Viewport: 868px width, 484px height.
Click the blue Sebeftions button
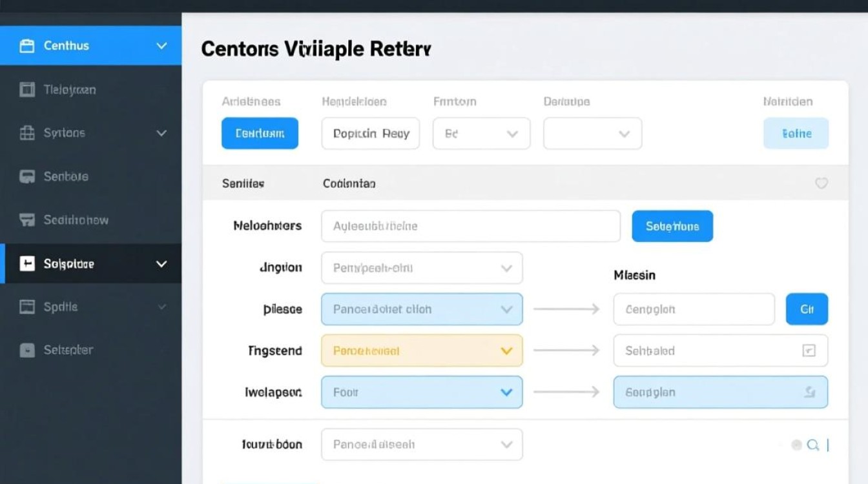672,226
